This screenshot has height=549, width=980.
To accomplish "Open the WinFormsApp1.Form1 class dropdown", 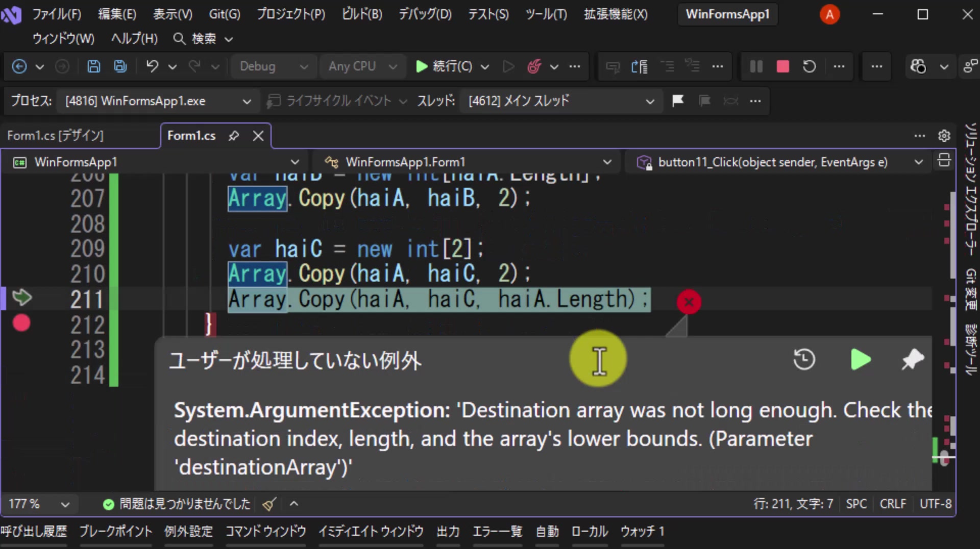I will point(468,162).
